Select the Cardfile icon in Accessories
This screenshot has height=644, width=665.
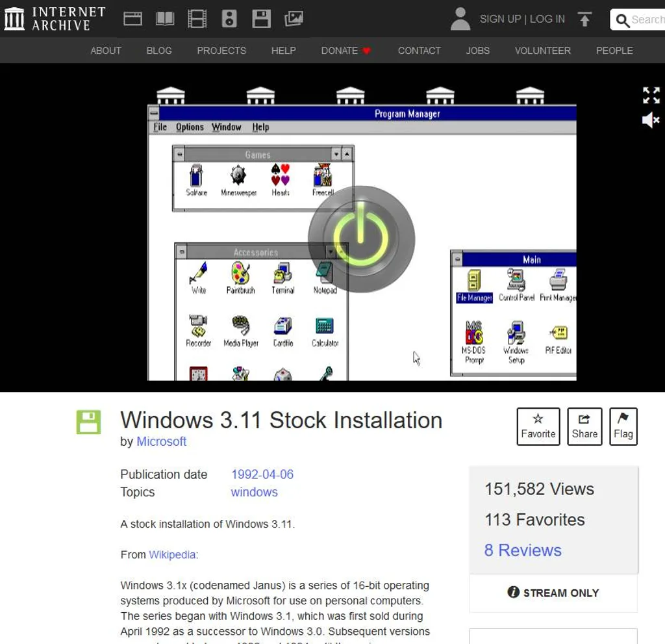283,331
